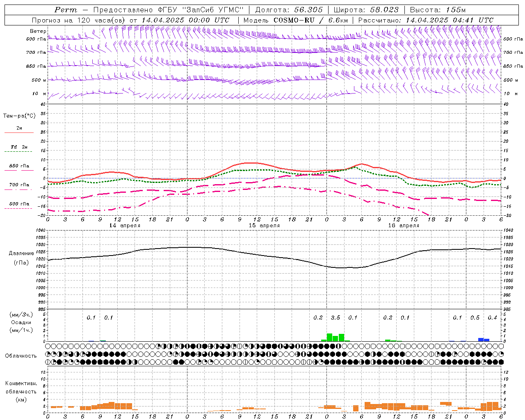The image size is (525, 420).
Task: Click "Рассчитано: 14.04.2025 04:41 UTC" text
Action: pos(426,20)
